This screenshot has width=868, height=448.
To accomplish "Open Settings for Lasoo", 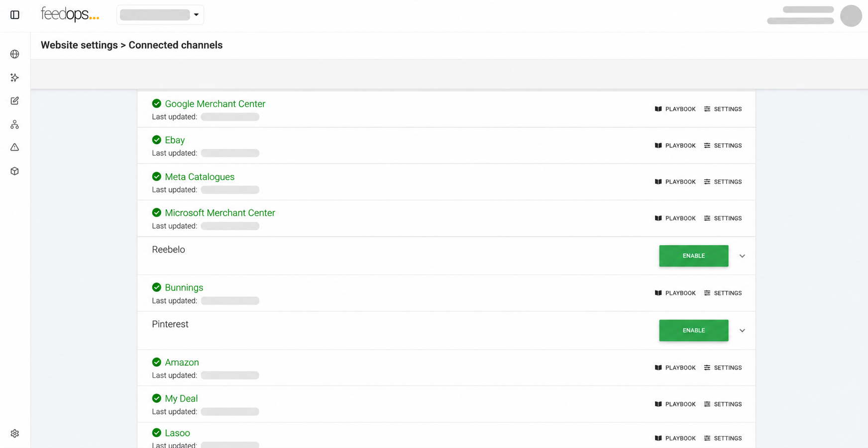I will click(x=723, y=439).
